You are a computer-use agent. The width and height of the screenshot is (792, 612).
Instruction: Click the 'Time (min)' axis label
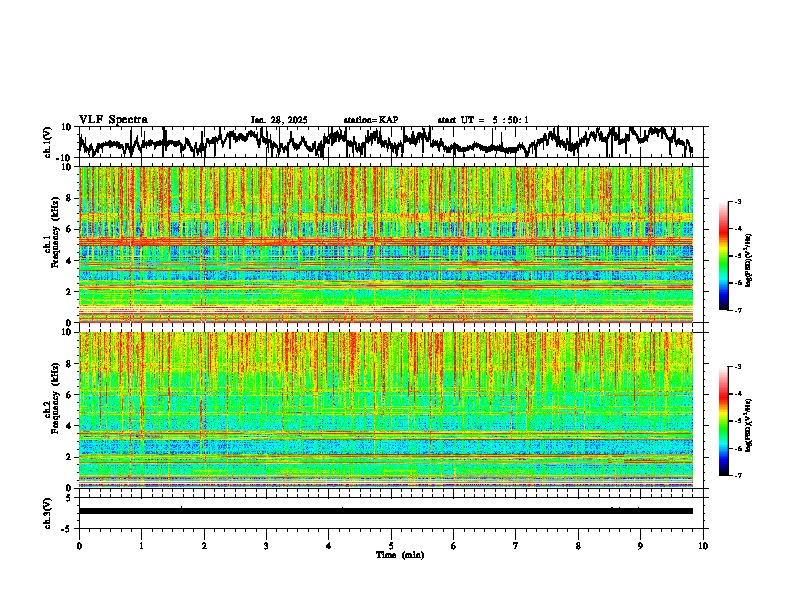tap(400, 555)
